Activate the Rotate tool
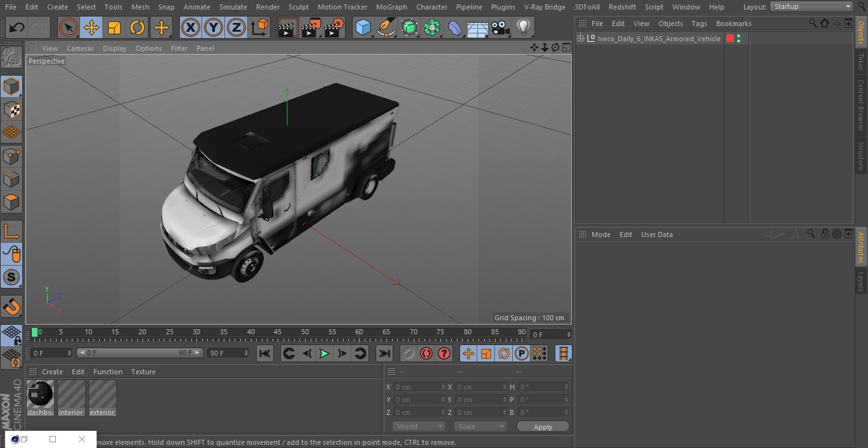Image resolution: width=868 pixels, height=448 pixels. pyautogui.click(x=137, y=27)
